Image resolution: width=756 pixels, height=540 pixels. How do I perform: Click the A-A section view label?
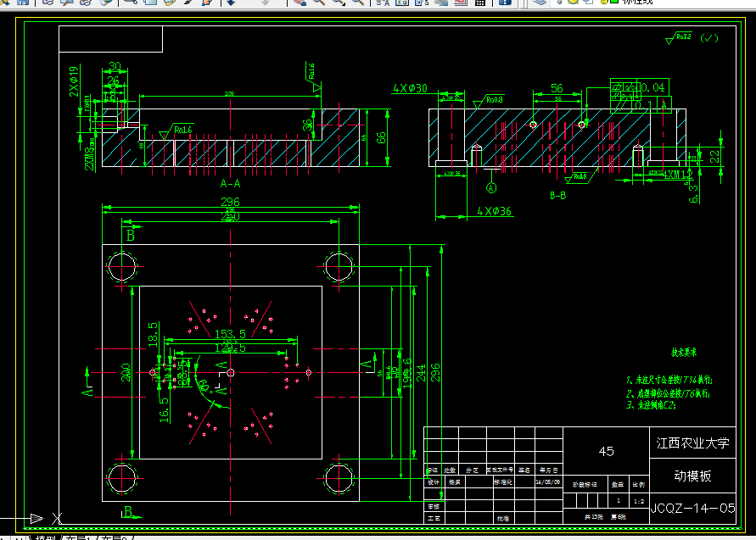(231, 184)
